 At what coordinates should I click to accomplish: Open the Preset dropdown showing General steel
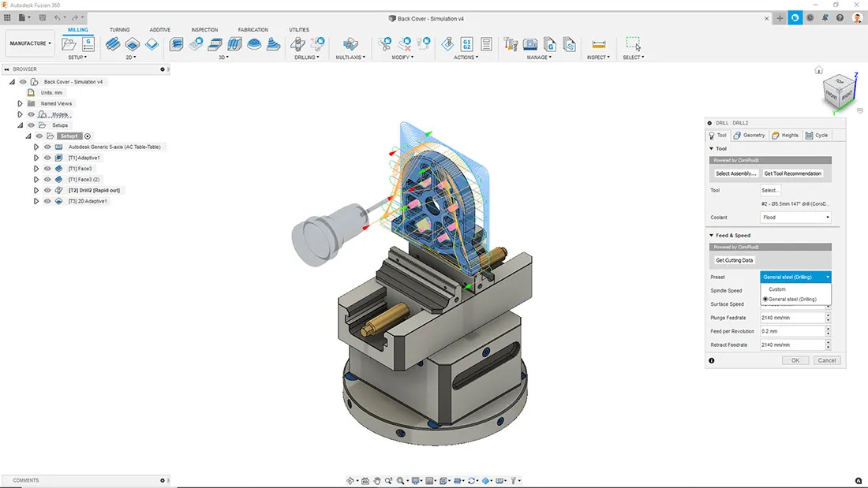point(795,277)
